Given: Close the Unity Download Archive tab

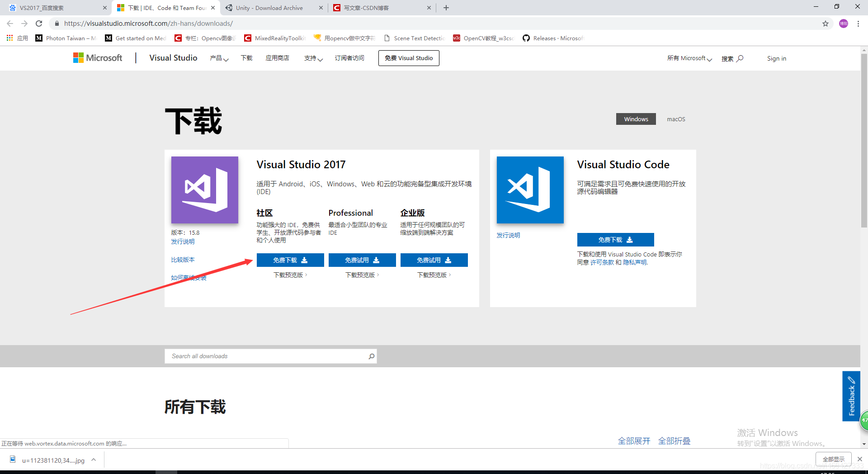Looking at the screenshot, I should [x=321, y=8].
